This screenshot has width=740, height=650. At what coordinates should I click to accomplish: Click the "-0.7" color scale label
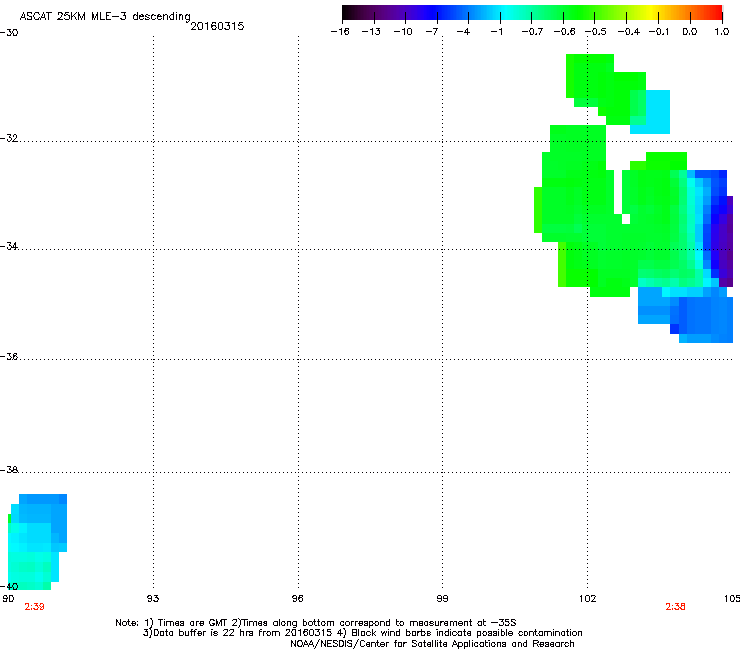coord(532,32)
